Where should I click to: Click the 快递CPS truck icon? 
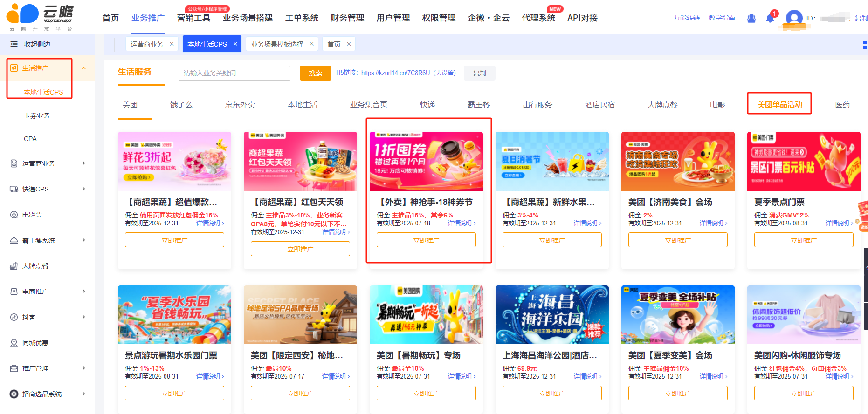(x=14, y=189)
